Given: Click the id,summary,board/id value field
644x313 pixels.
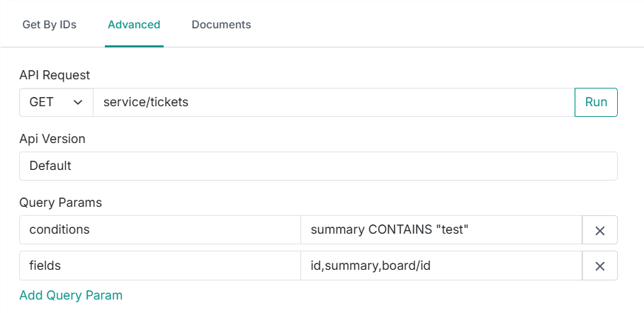Looking at the screenshot, I should click(441, 266).
